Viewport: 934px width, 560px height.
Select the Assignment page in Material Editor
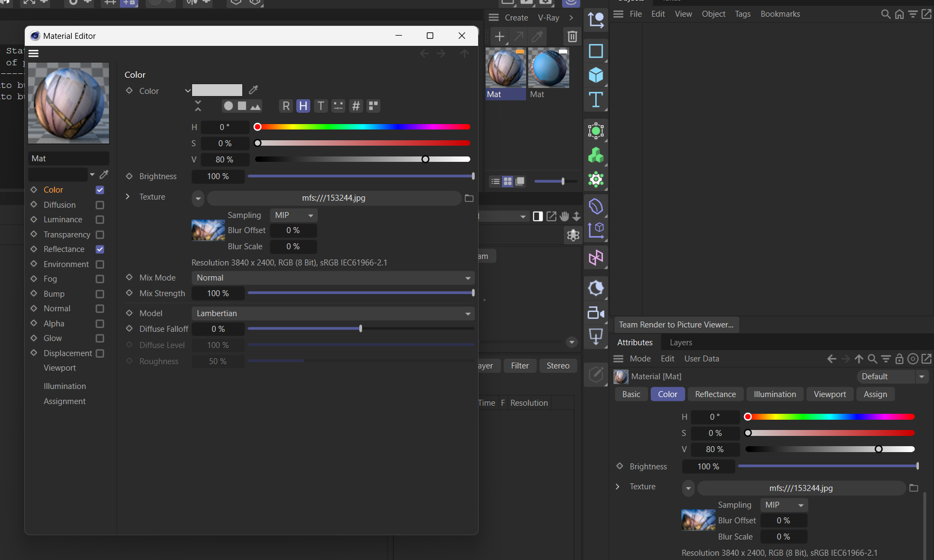click(65, 401)
